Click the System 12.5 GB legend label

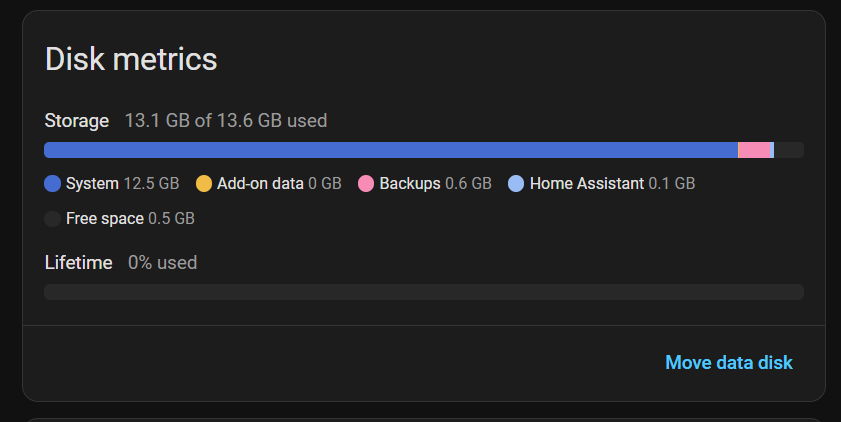[x=122, y=184]
